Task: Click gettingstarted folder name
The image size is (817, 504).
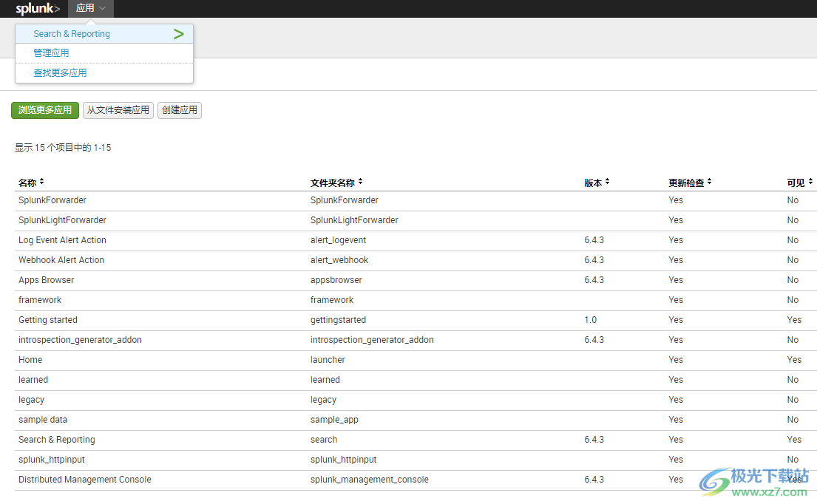Action: 338,320
